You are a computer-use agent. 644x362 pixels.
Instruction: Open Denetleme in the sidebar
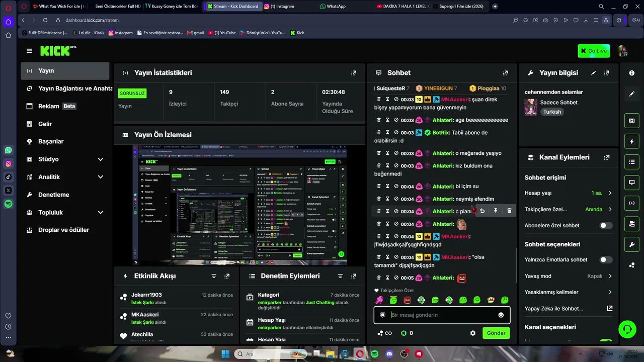(x=65, y=195)
